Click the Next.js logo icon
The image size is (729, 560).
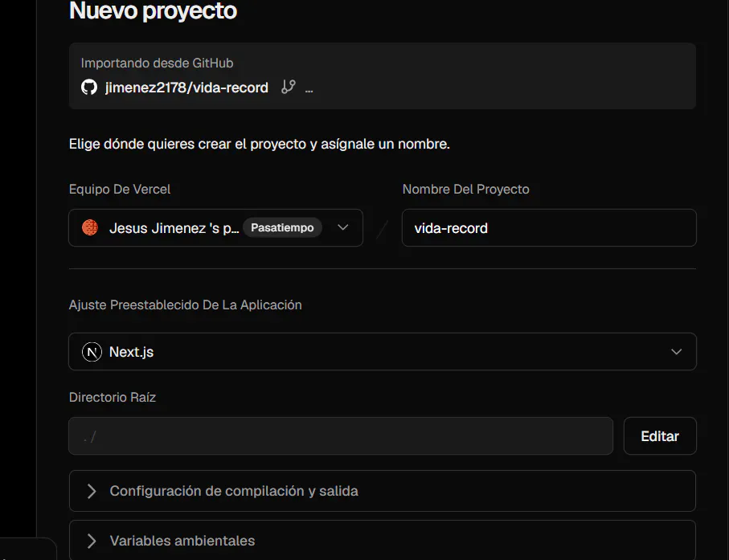[92, 352]
